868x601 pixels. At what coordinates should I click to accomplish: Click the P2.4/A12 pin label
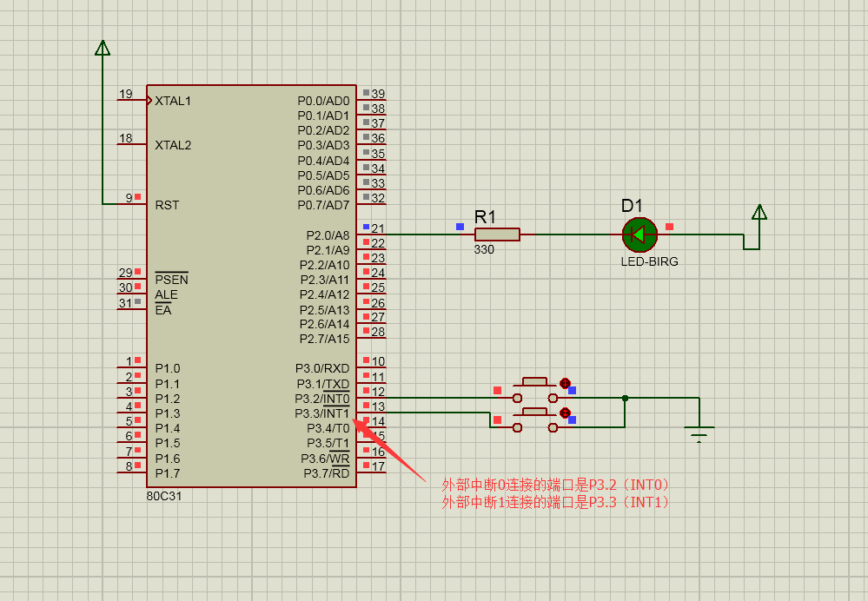pos(324,294)
